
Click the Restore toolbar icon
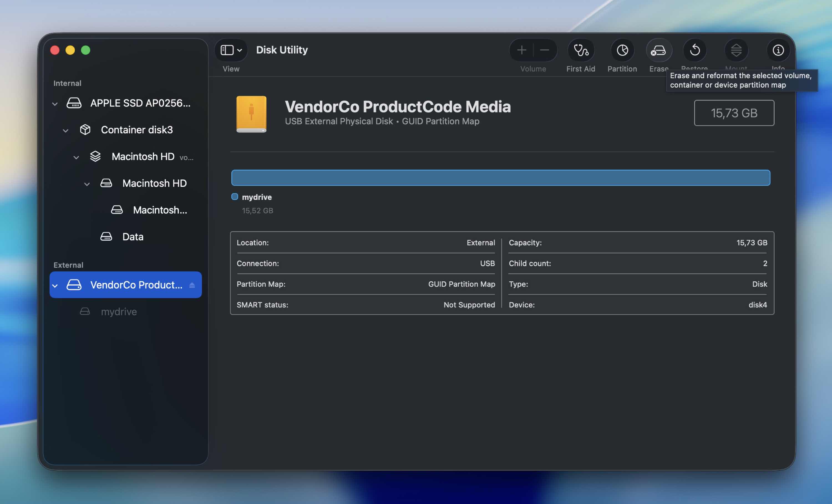pyautogui.click(x=694, y=50)
